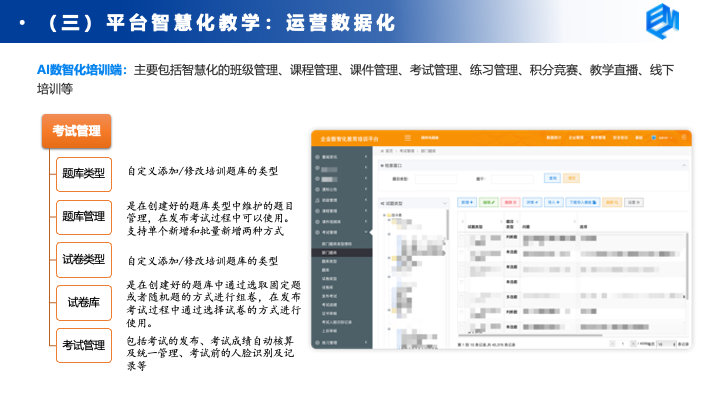Screen dimensions: 720x405
Task: Click the 课程管理 sidebar menu icon
Action: (318, 211)
